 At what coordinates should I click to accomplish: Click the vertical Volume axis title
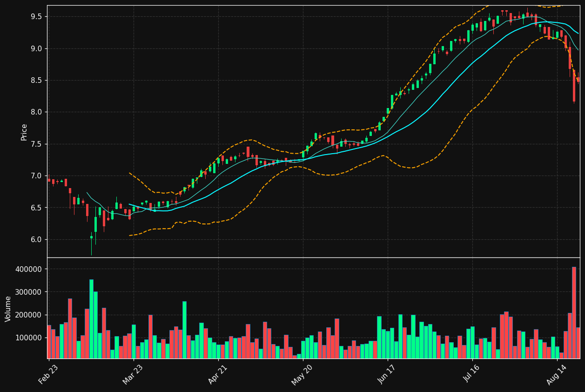point(8,309)
